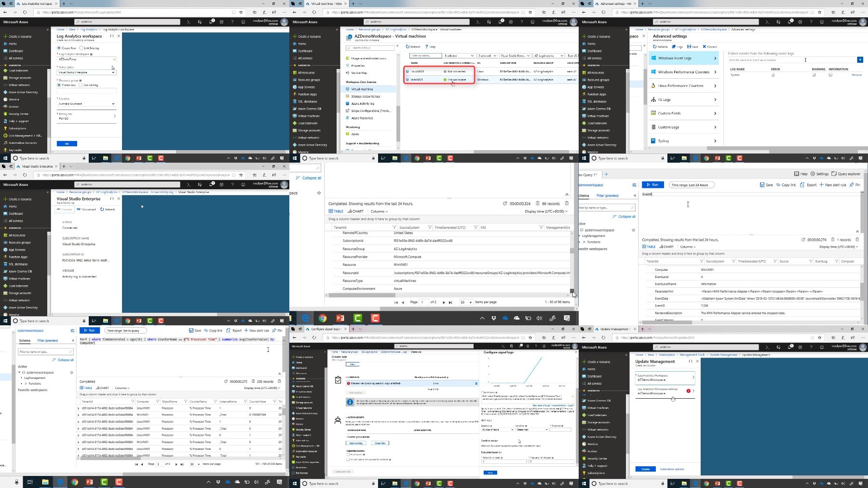Switch to Filter (preview) tab in Event query

(x=607, y=195)
